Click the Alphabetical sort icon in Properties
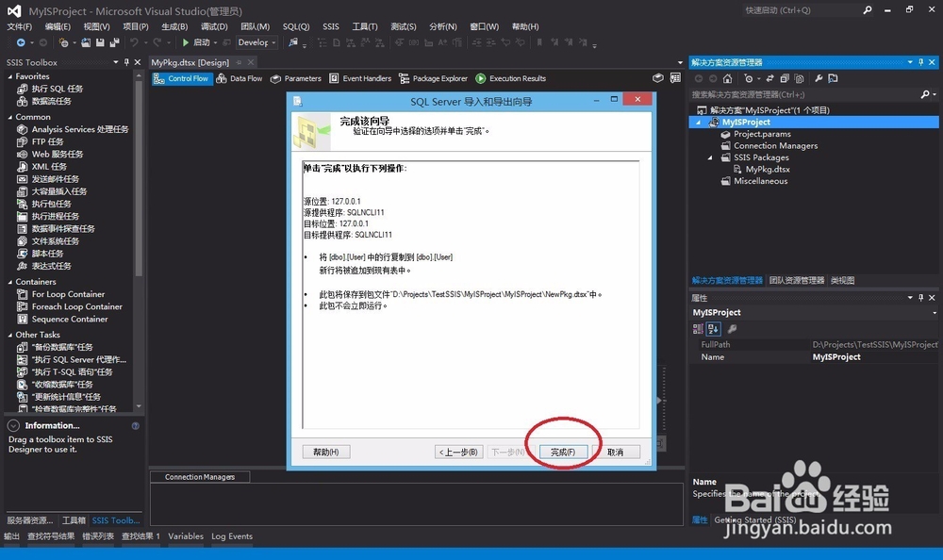Image resolution: width=943 pixels, height=560 pixels. 713,328
